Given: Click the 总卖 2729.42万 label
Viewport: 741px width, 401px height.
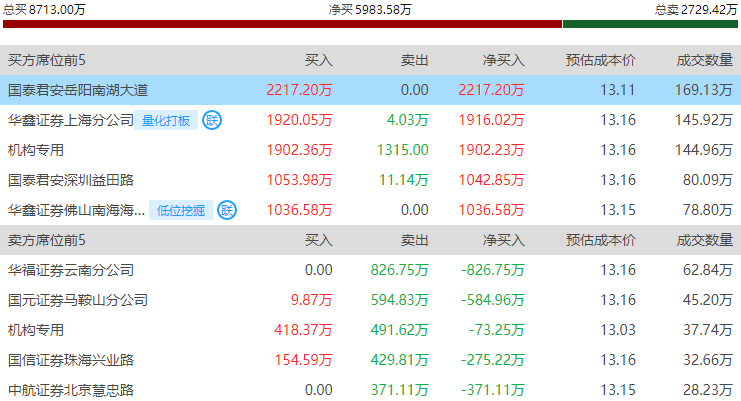Looking at the screenshot, I should (x=696, y=9).
